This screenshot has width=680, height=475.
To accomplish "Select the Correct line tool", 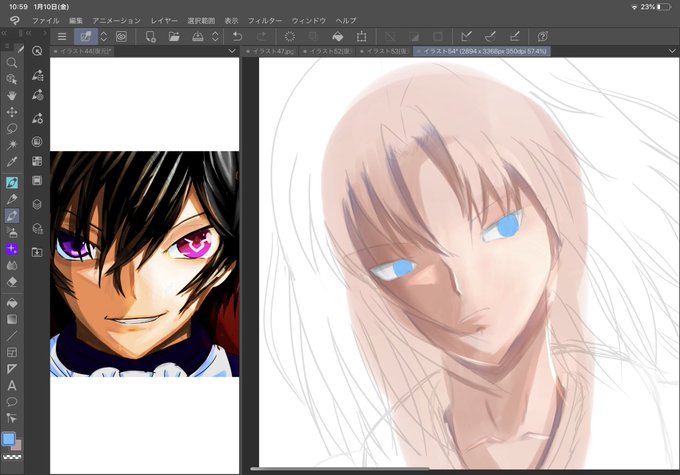I will (x=12, y=418).
